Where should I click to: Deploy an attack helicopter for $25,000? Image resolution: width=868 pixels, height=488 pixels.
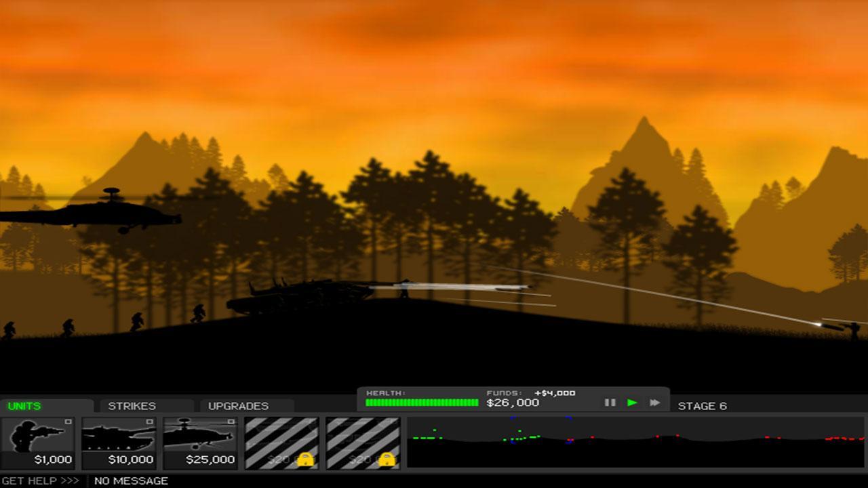pos(200,443)
